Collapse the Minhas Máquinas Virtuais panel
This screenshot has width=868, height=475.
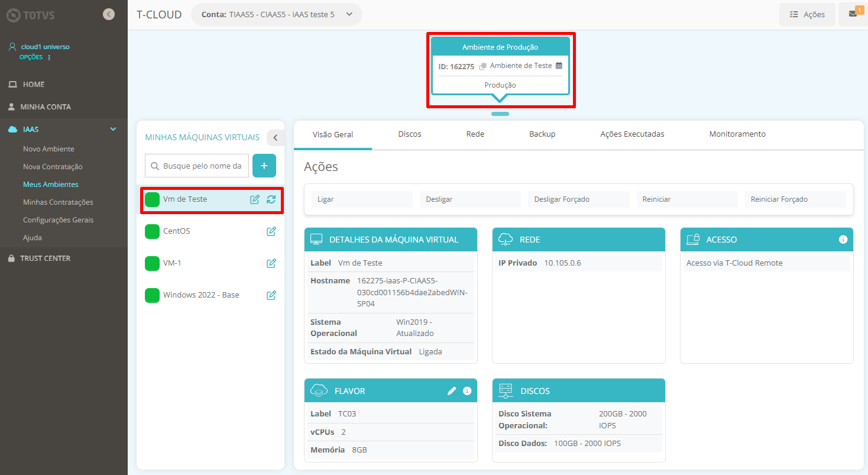coord(275,137)
